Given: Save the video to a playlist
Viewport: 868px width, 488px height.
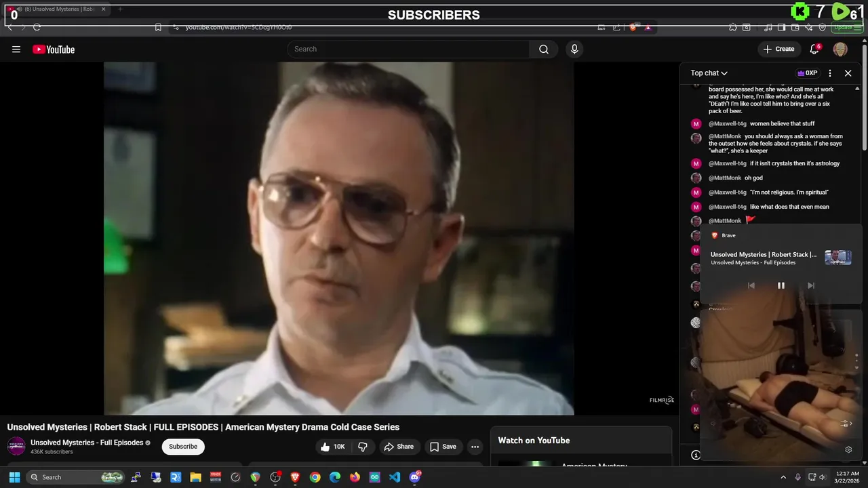Looking at the screenshot, I should 443,447.
